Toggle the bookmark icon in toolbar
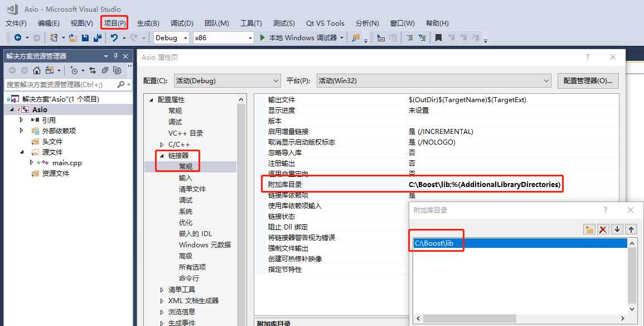Viewport: 644px width, 326px height. pos(438,38)
